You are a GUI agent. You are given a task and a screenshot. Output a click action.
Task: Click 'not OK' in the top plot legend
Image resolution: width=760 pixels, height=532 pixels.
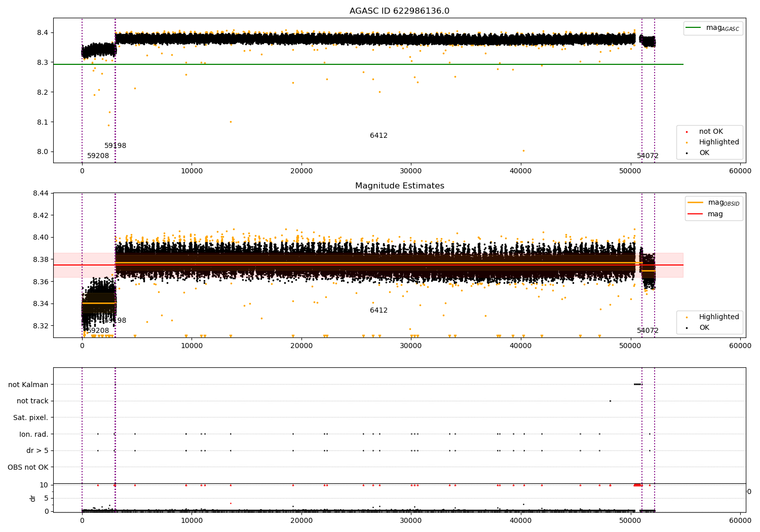click(x=710, y=132)
